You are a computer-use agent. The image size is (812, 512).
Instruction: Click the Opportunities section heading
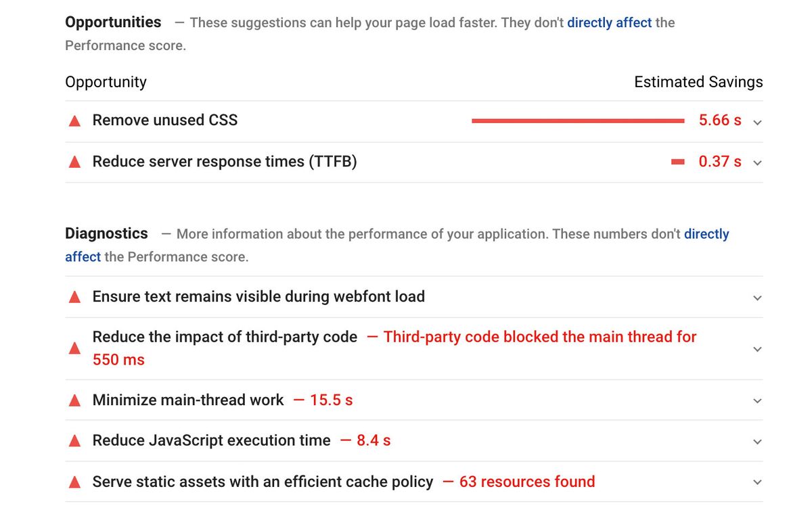[x=112, y=22]
